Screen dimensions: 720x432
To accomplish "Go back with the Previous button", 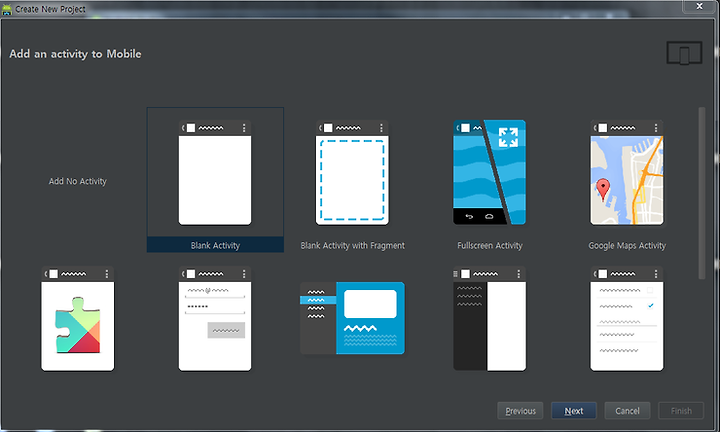I will point(520,411).
